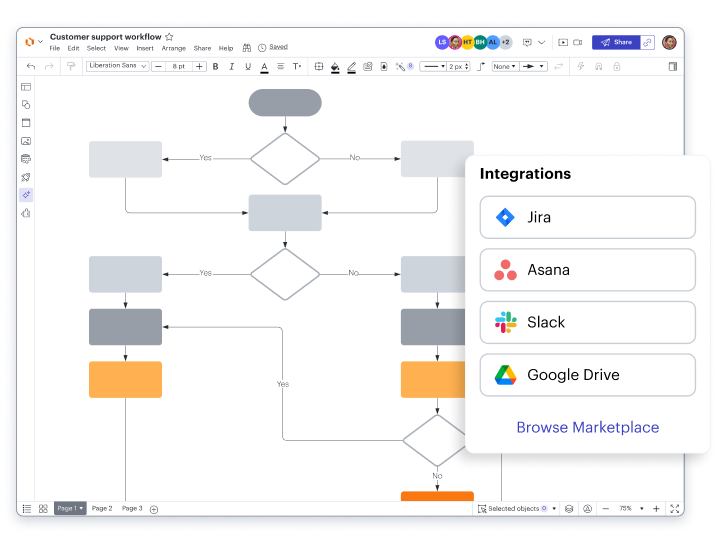Viewport: 720px width, 540px height.
Task: Toggle bold text formatting
Action: click(x=216, y=67)
